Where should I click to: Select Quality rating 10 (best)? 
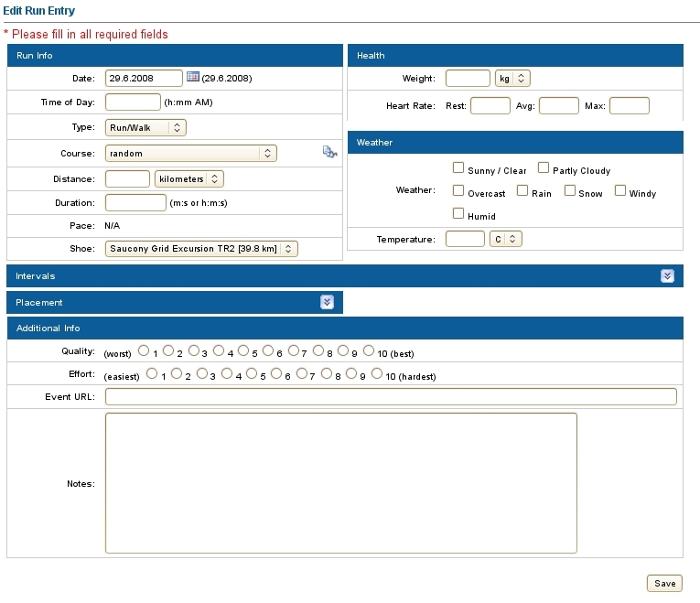point(369,350)
